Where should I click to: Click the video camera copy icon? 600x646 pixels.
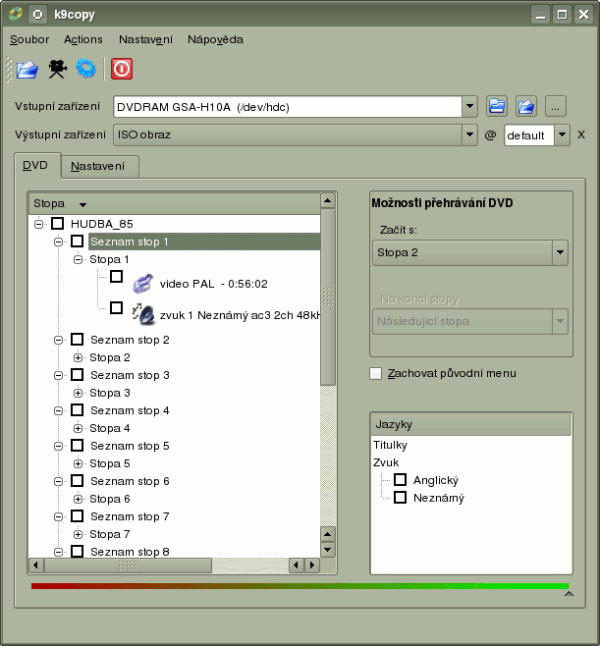click(57, 69)
